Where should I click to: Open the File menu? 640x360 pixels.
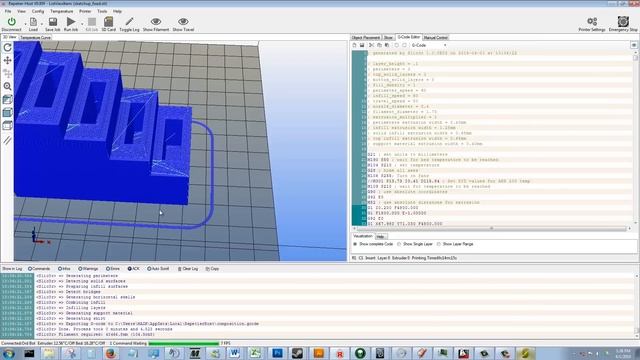point(8,11)
